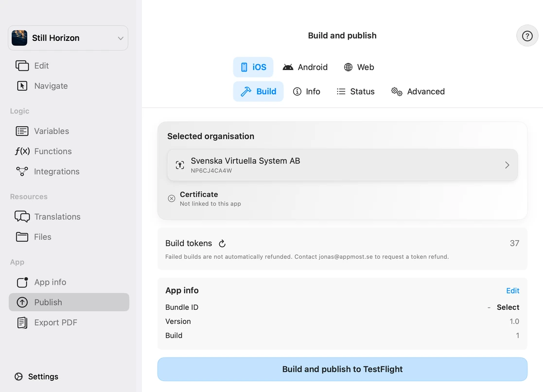The width and height of the screenshot is (543, 392).
Task: Click the Svenska Virtuella System AB name
Action: [245, 161]
